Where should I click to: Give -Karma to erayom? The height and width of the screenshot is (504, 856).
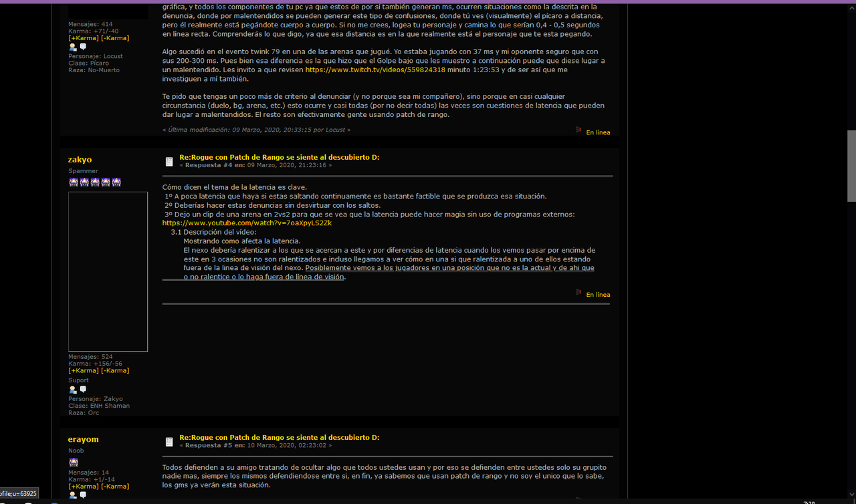(x=115, y=486)
